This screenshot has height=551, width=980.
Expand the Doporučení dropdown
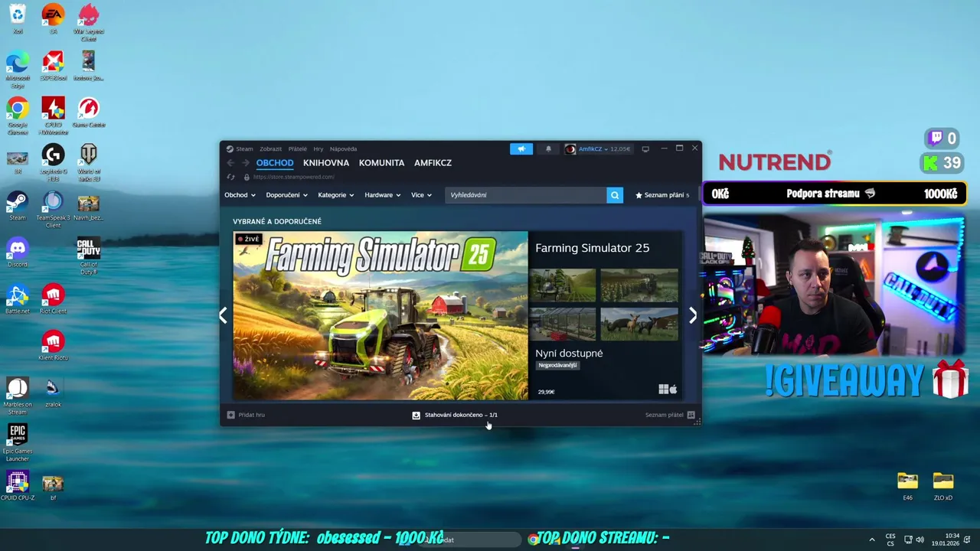[x=286, y=195]
